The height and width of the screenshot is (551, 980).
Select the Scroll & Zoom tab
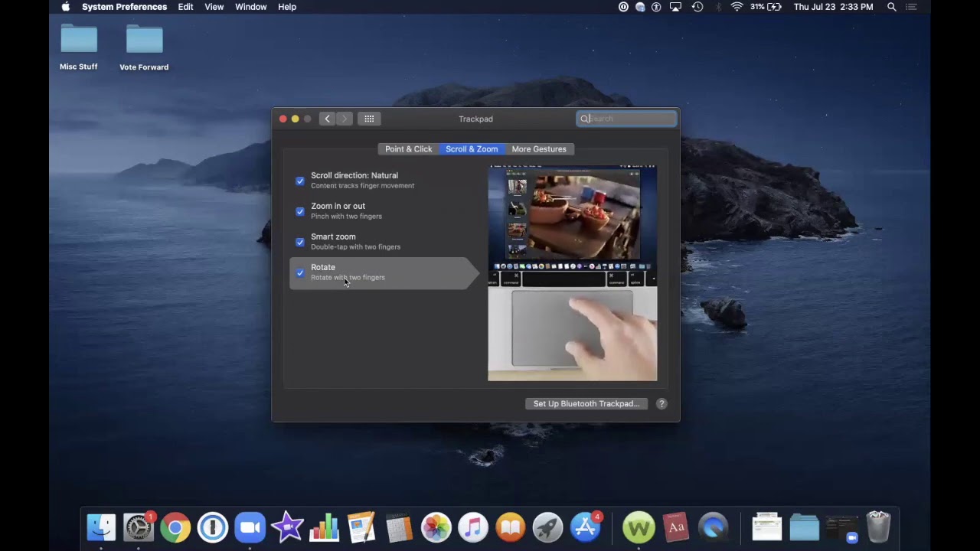472,149
